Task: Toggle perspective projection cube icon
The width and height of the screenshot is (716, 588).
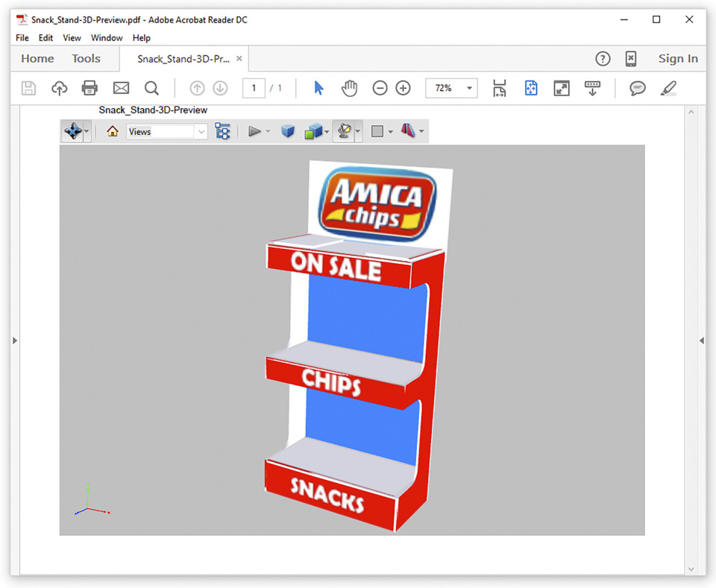Action: tap(288, 131)
